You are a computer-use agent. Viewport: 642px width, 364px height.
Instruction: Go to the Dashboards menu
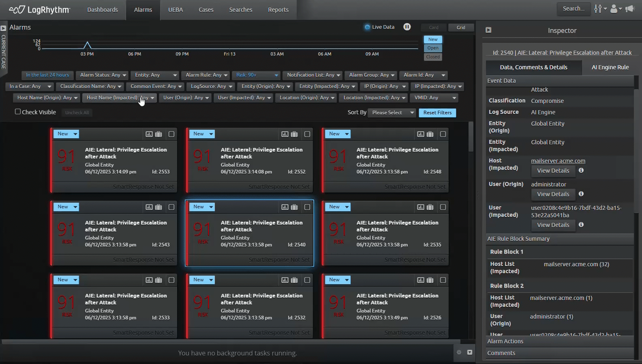click(x=103, y=10)
